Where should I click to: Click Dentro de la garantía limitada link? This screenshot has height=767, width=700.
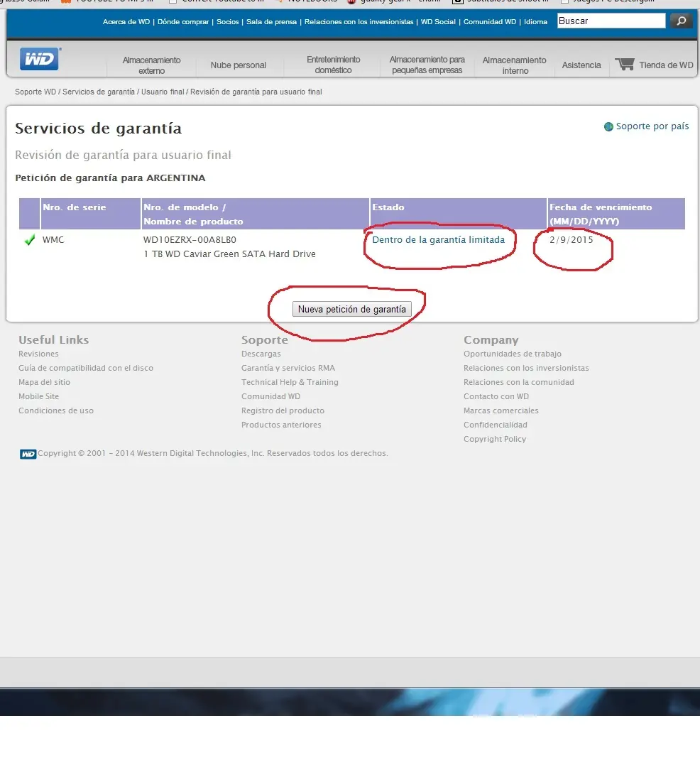coord(439,240)
